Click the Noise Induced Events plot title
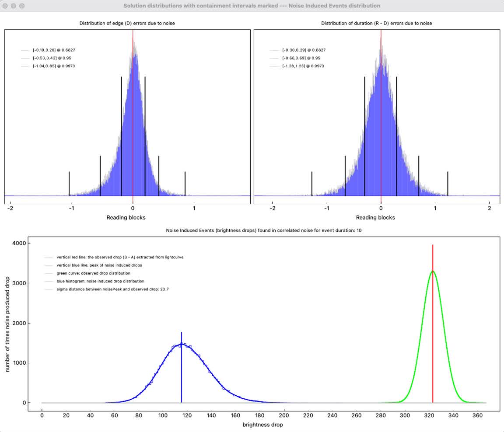 point(263,230)
